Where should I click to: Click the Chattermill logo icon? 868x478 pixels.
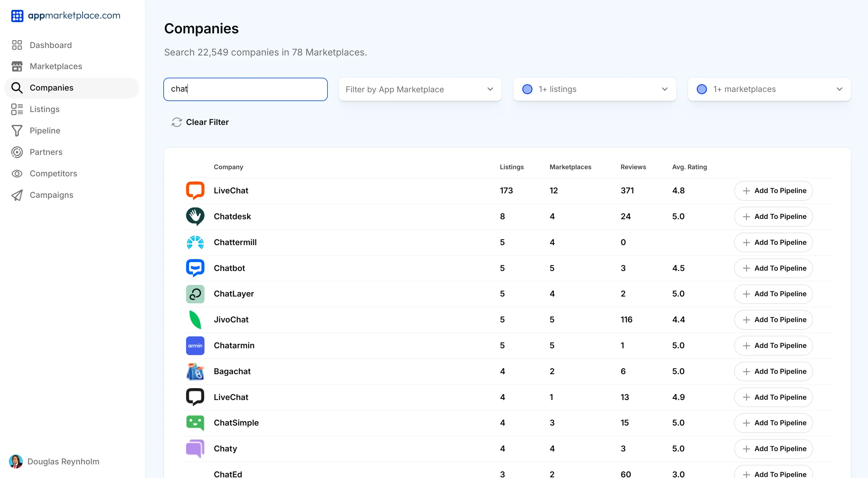coord(195,242)
